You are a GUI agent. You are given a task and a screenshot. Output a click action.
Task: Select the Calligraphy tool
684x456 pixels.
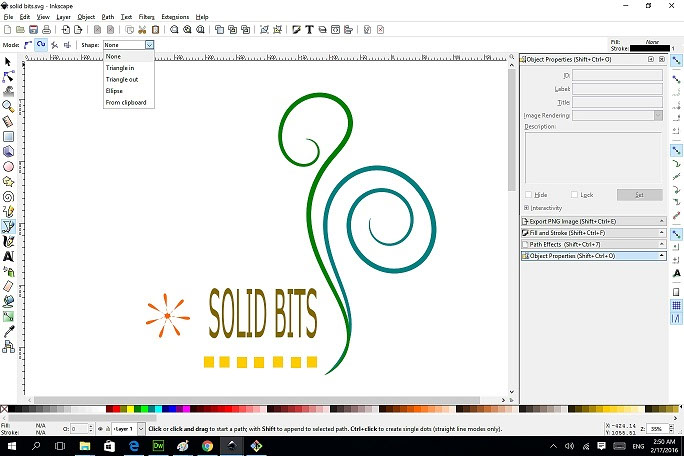(x=8, y=241)
